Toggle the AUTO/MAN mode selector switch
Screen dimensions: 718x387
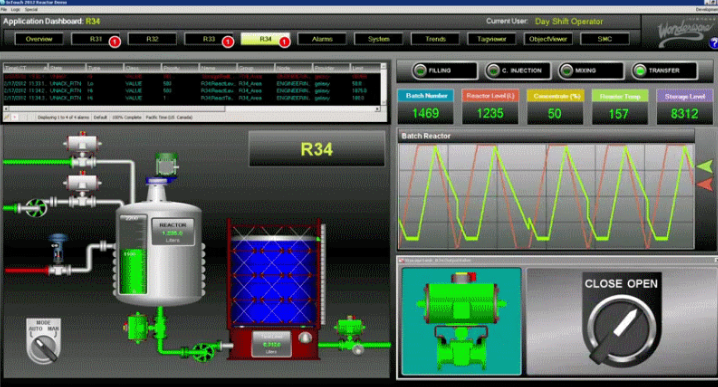tap(43, 341)
